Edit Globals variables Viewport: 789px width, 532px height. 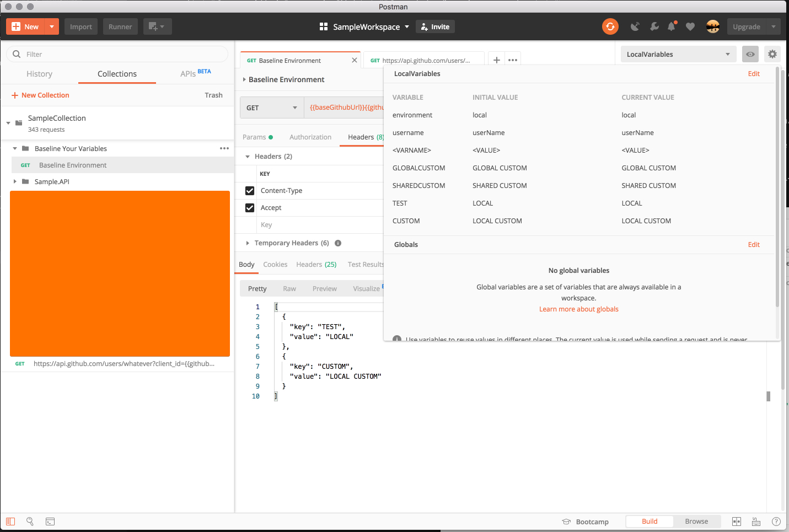(754, 245)
